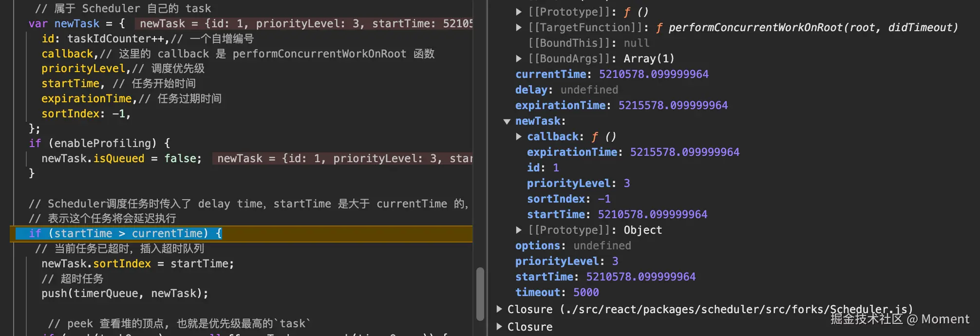Click the newTask.isQueued = false line

[121, 159]
